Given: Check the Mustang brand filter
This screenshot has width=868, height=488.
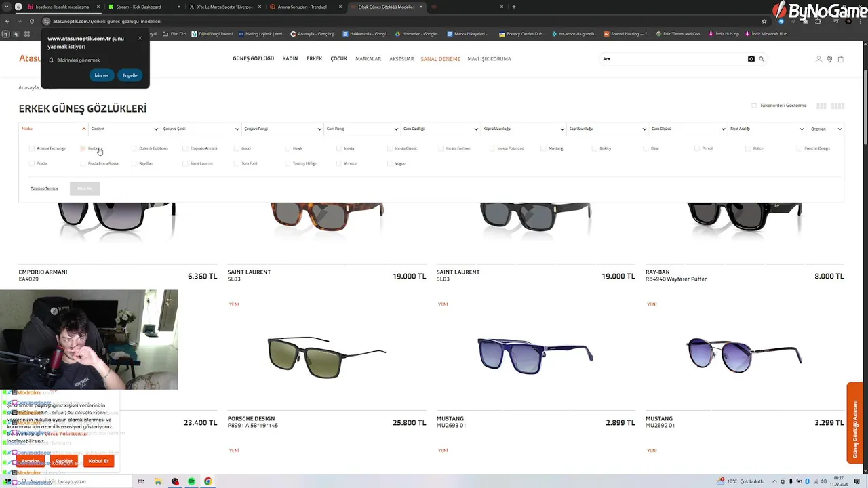Looking at the screenshot, I should tap(544, 148).
